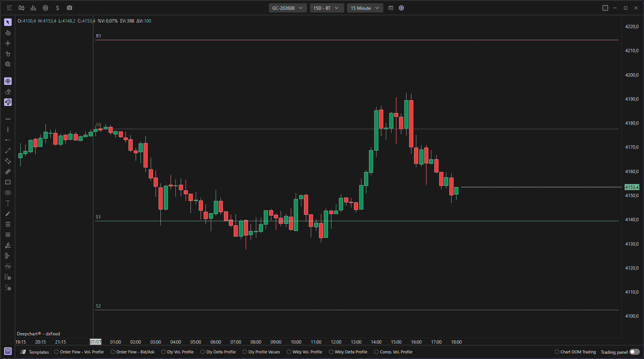This screenshot has width=644, height=359.
Task: Click the Deepchart - dxFeed label
Action: click(38, 333)
